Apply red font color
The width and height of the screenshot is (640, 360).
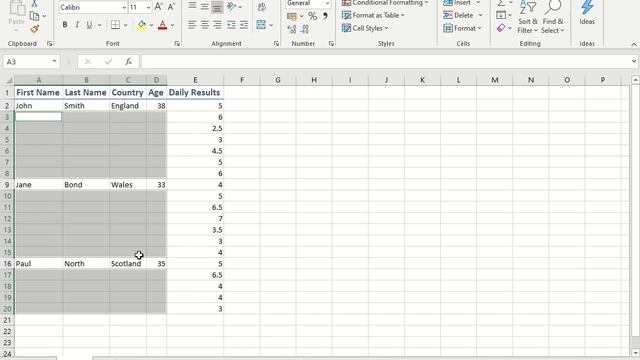(x=162, y=25)
